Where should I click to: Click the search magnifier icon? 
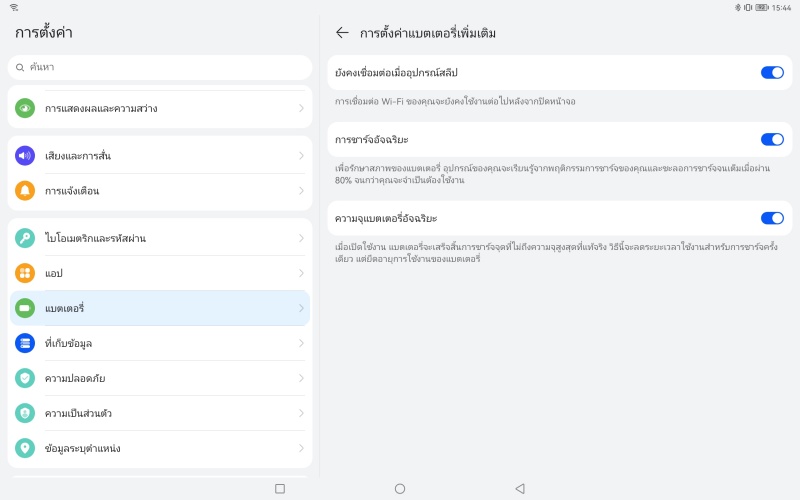point(20,67)
